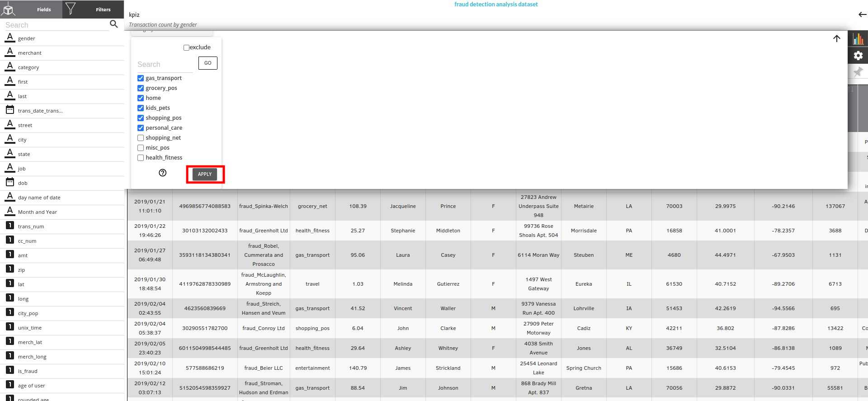
Task: Click the numeric icon beside zip
Action: (x=10, y=269)
